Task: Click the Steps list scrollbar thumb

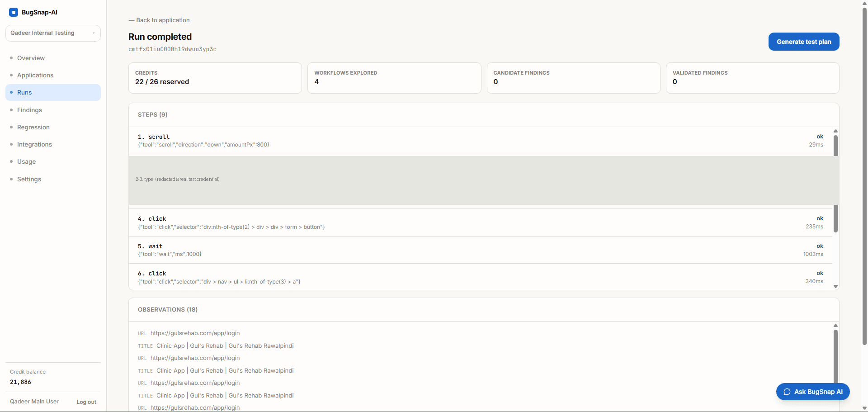Action: point(835,183)
